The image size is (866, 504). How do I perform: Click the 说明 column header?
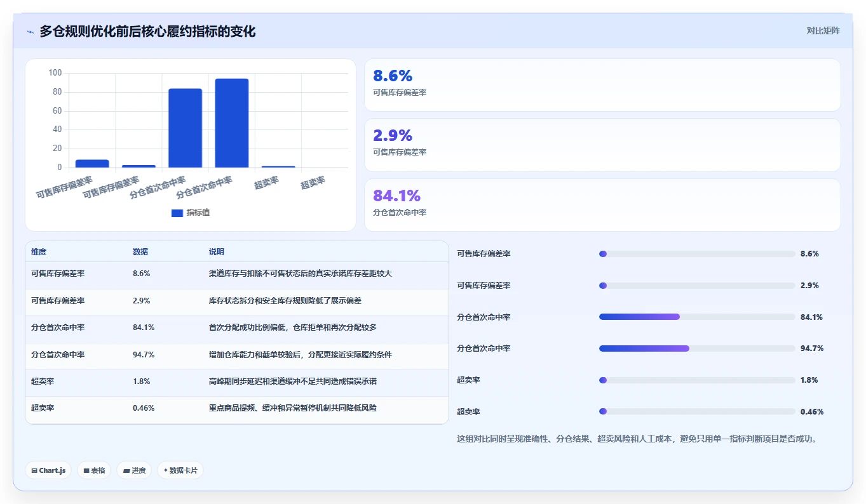pos(217,252)
